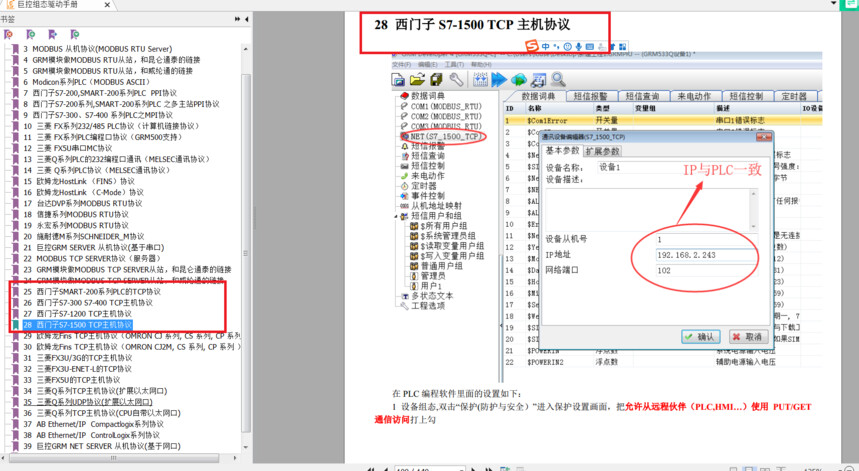859x471 pixels.
Task: Open bookmark 3 MODBUS 从机协议(MODBUS RTU Server)
Action: (98, 49)
